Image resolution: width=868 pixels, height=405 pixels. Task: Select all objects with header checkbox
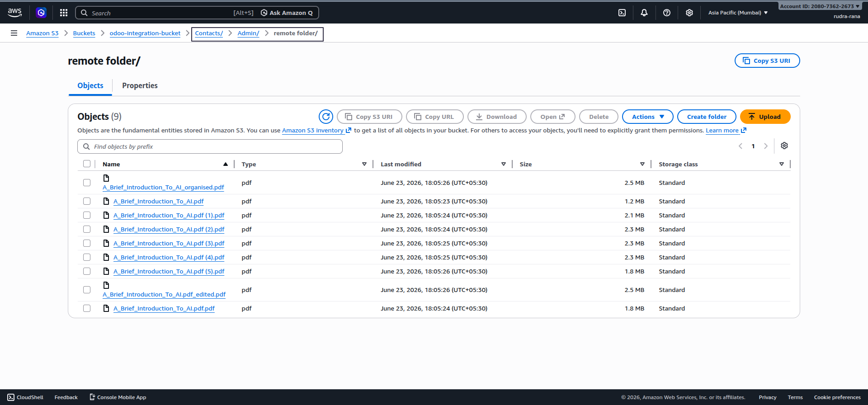[87, 164]
